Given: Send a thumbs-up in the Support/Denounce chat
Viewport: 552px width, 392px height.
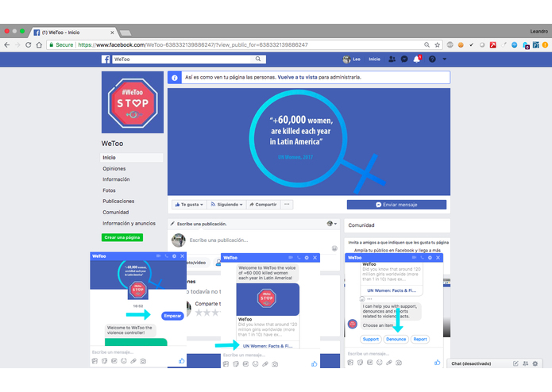Looking at the screenshot, I should click(x=438, y=363).
